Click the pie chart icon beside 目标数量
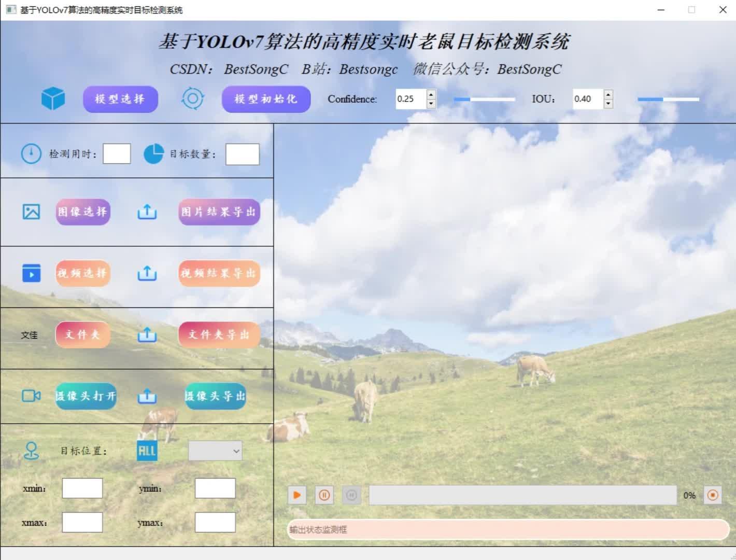Screen dimensions: 736x560 153,153
